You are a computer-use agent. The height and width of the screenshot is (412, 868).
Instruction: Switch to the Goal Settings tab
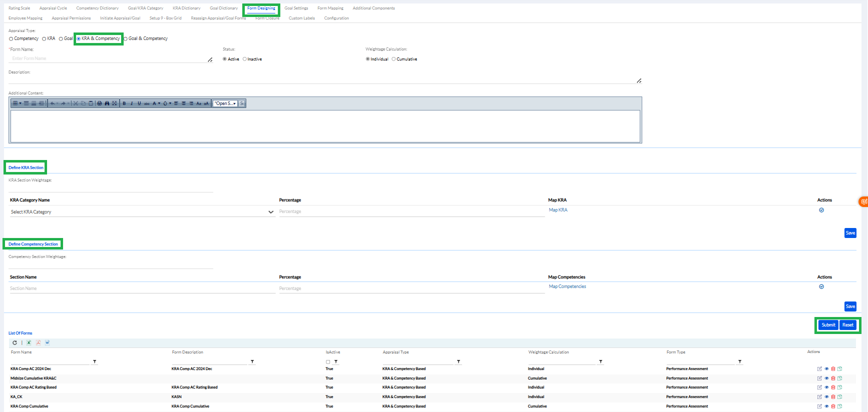(x=296, y=8)
